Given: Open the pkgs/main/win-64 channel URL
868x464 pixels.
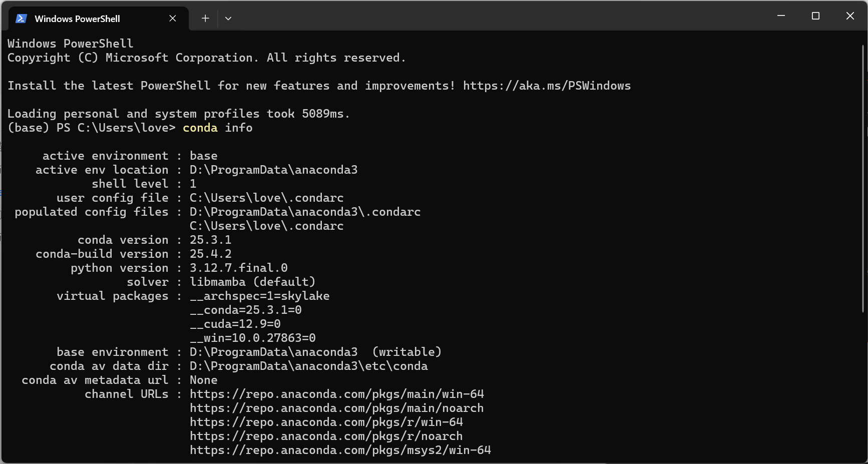Looking at the screenshot, I should 336,394.
